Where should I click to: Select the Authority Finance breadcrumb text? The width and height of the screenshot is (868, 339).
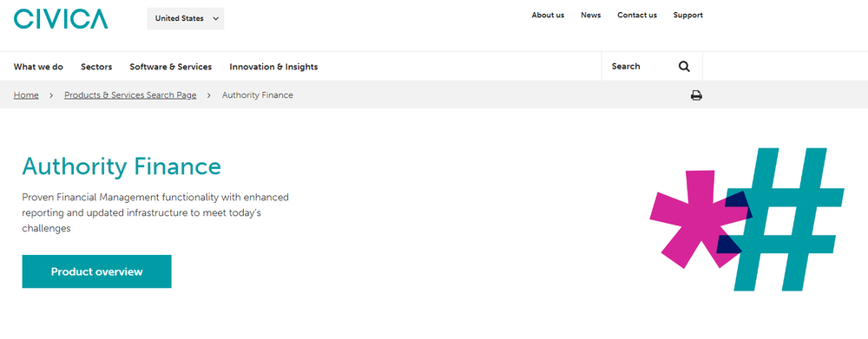(258, 95)
